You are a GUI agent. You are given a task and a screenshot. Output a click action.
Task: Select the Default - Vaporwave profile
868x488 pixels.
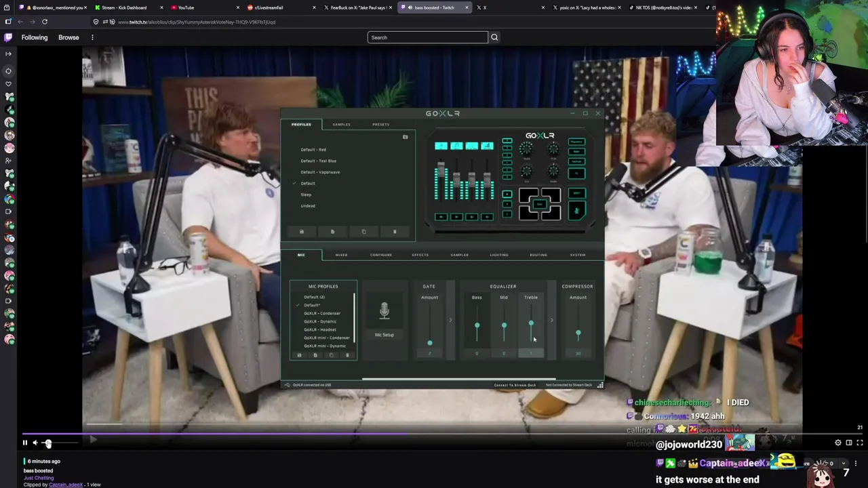(x=320, y=172)
